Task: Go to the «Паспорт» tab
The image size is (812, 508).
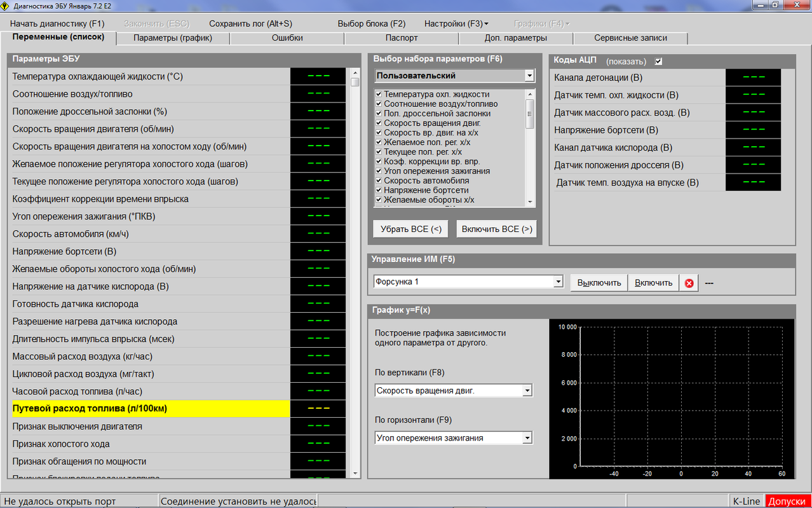Action: point(402,38)
